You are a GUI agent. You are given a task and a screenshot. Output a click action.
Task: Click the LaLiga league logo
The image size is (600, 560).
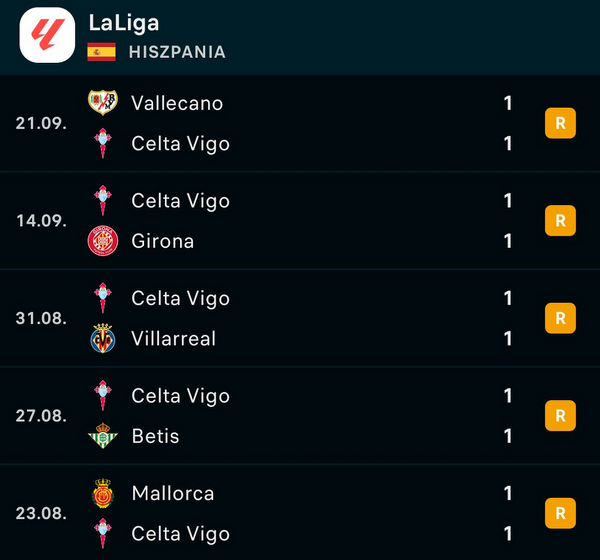pyautogui.click(x=47, y=35)
